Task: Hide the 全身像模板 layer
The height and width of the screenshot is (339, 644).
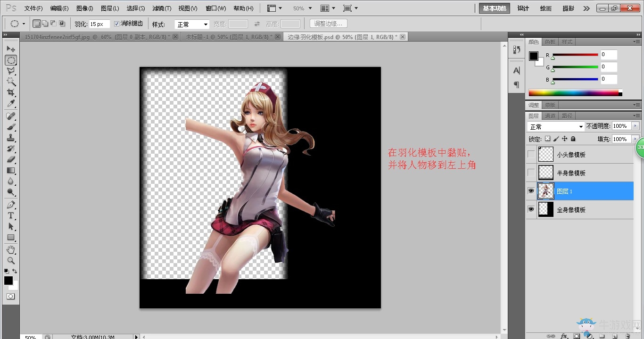Action: (x=531, y=209)
